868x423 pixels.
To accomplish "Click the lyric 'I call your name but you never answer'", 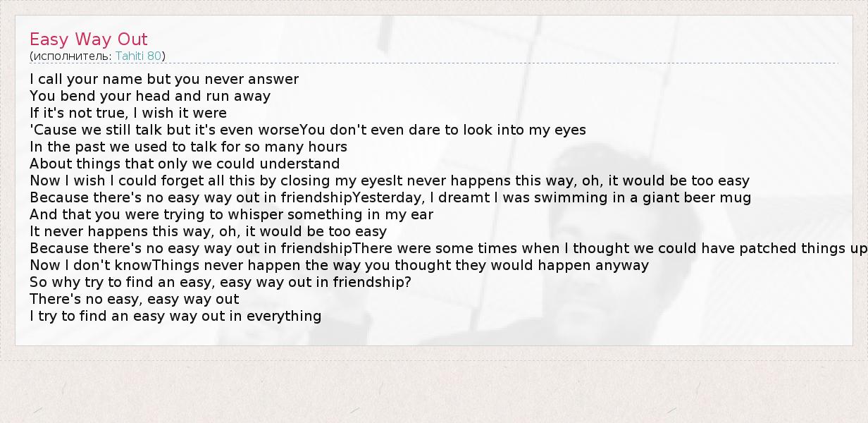I will point(164,79).
